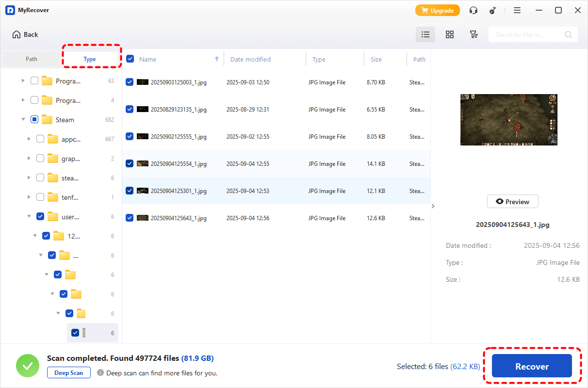Uncheck 20250829123135_1.jpg checkbox
This screenshot has height=388, width=588.
click(130, 110)
